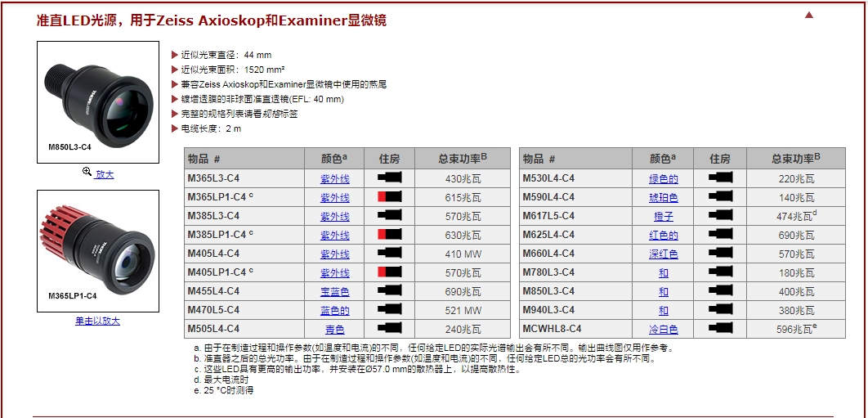Open 橙子 color link for M617L5-C4
The image size is (868, 418).
pos(664,217)
